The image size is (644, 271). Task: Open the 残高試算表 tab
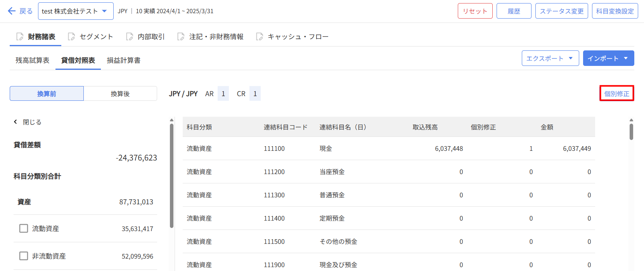tap(33, 60)
